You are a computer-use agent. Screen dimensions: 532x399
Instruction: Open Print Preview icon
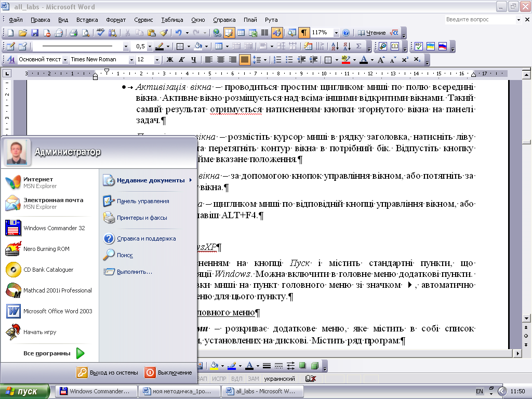click(86, 33)
